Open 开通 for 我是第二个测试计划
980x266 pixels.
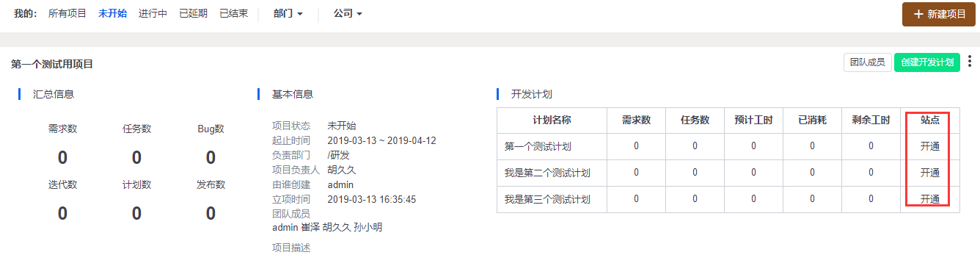click(929, 173)
